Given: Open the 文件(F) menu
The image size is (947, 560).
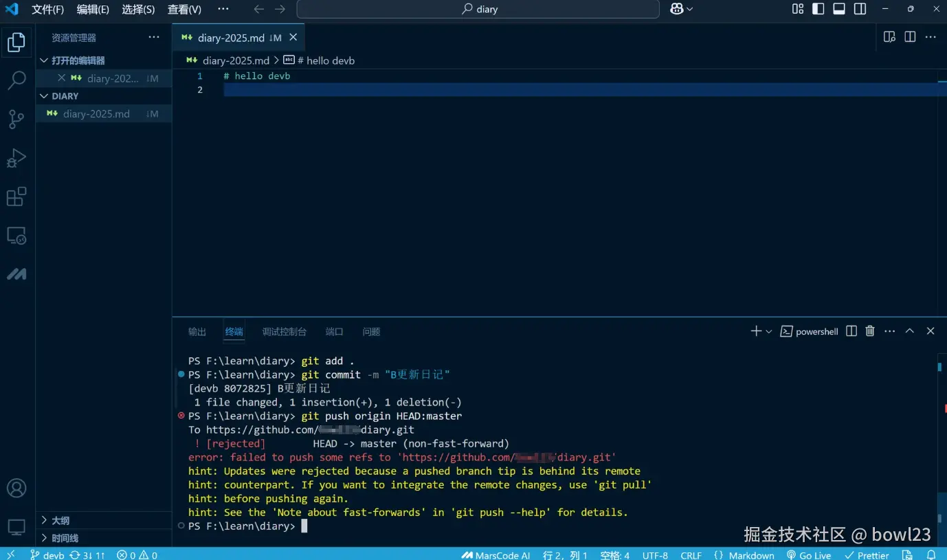Looking at the screenshot, I should 47,9.
